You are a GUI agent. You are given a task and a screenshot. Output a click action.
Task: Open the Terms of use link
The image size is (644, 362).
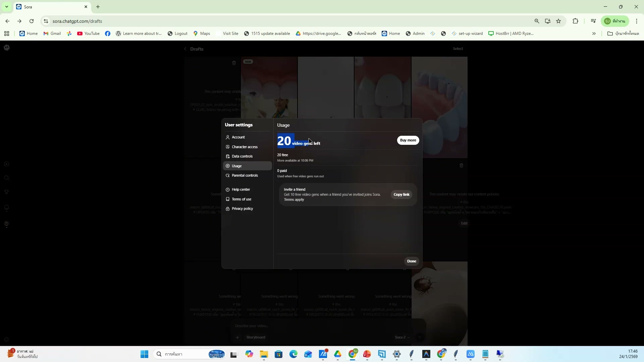tap(241, 199)
